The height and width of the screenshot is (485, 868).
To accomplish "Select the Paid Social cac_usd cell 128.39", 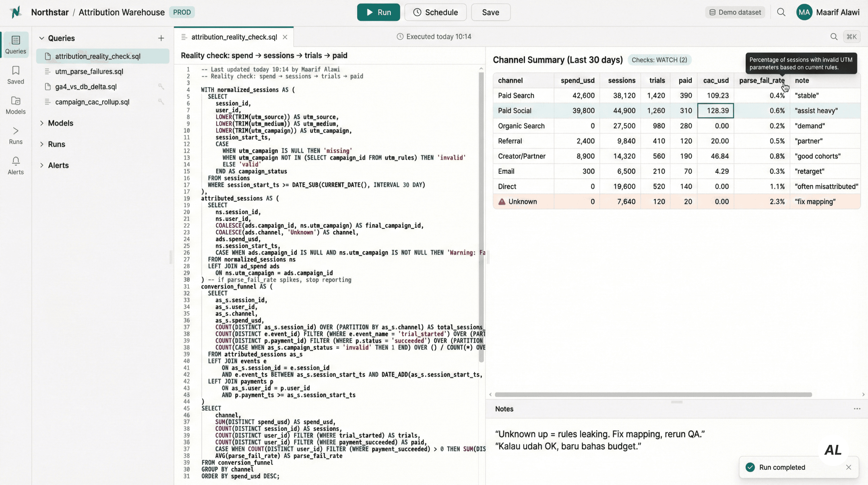I will [x=715, y=111].
